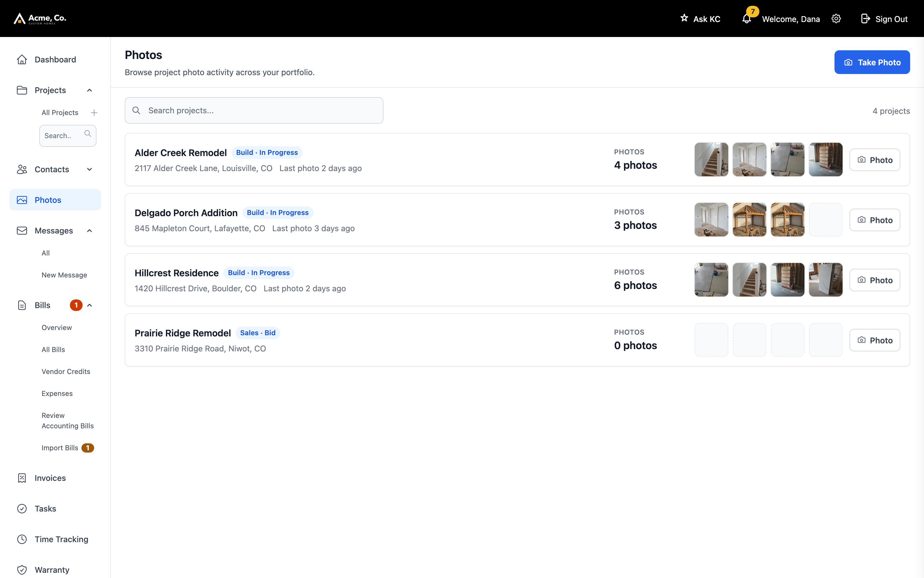
Task: Click the Tasks checkmark circle icon
Action: (x=22, y=508)
